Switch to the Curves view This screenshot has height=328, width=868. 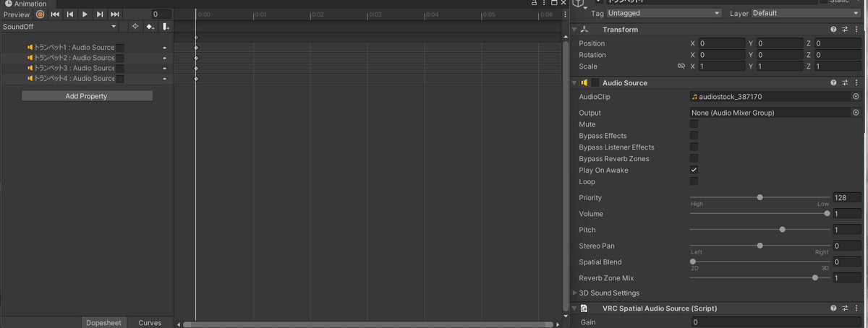pyautogui.click(x=150, y=323)
